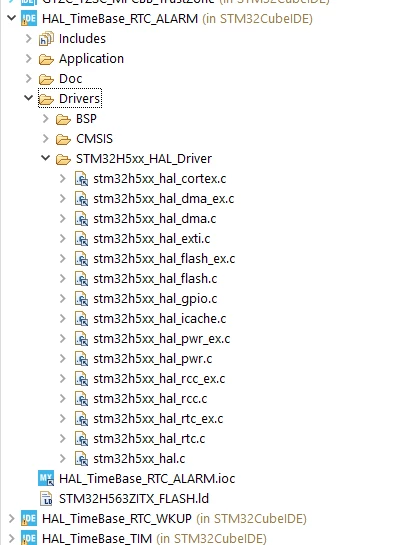This screenshot has height=545, width=400.
Task: Click the stm32h5xx_hal_flash_ex.c file icon
Action: coord(81,259)
